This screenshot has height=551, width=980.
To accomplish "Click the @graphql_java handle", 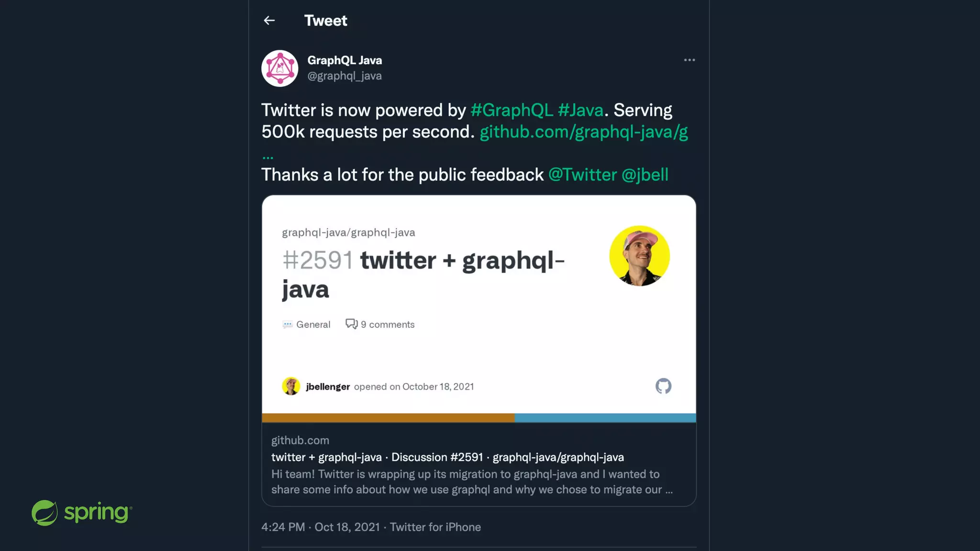I will click(345, 76).
